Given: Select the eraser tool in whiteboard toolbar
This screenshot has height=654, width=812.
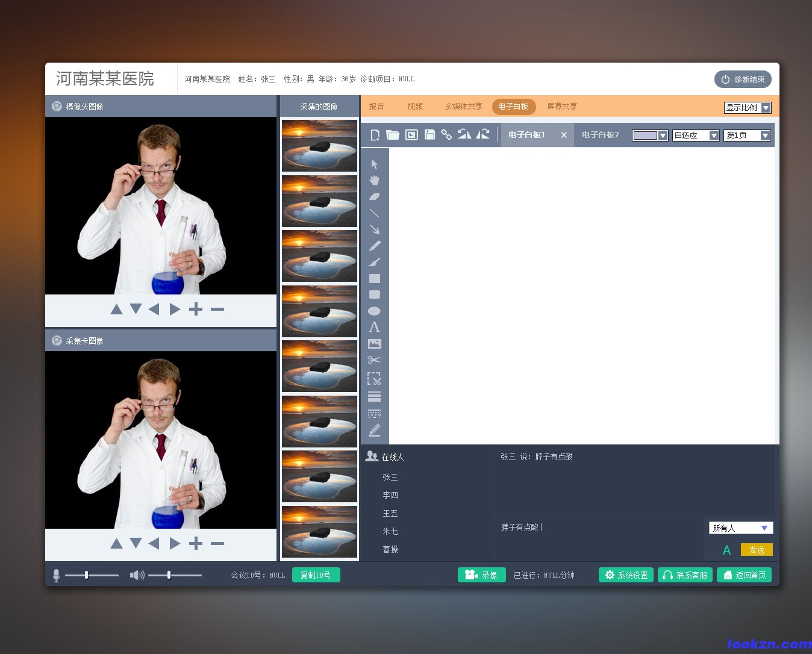Looking at the screenshot, I should [374, 196].
